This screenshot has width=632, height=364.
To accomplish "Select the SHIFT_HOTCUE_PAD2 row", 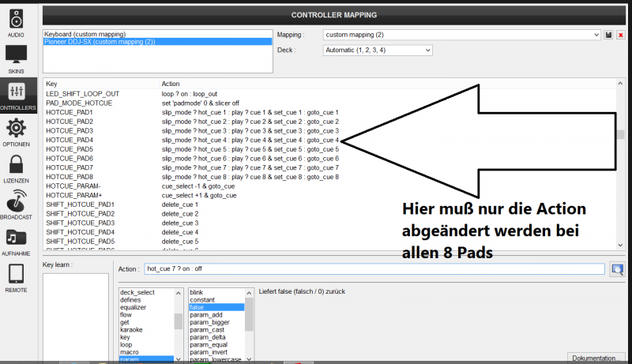I will point(329,214).
